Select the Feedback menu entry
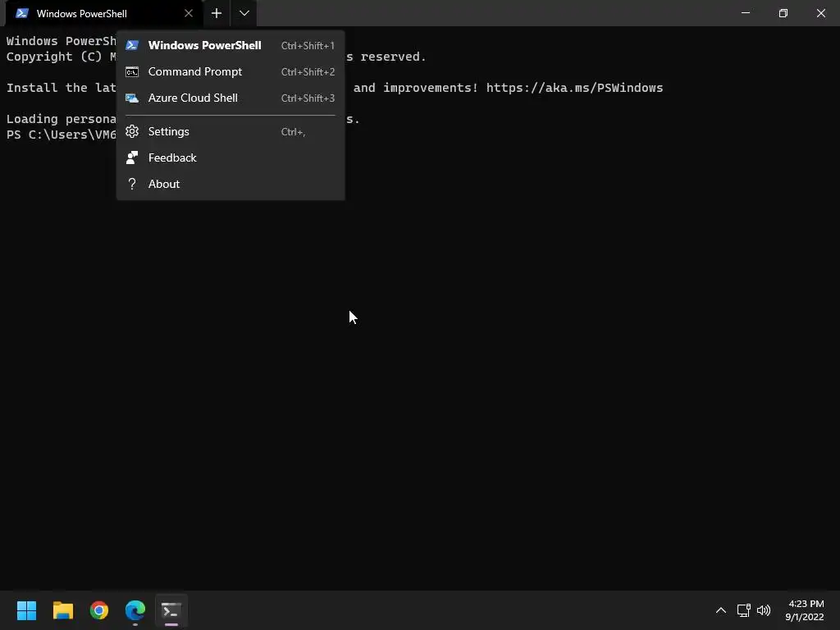 [231, 157]
